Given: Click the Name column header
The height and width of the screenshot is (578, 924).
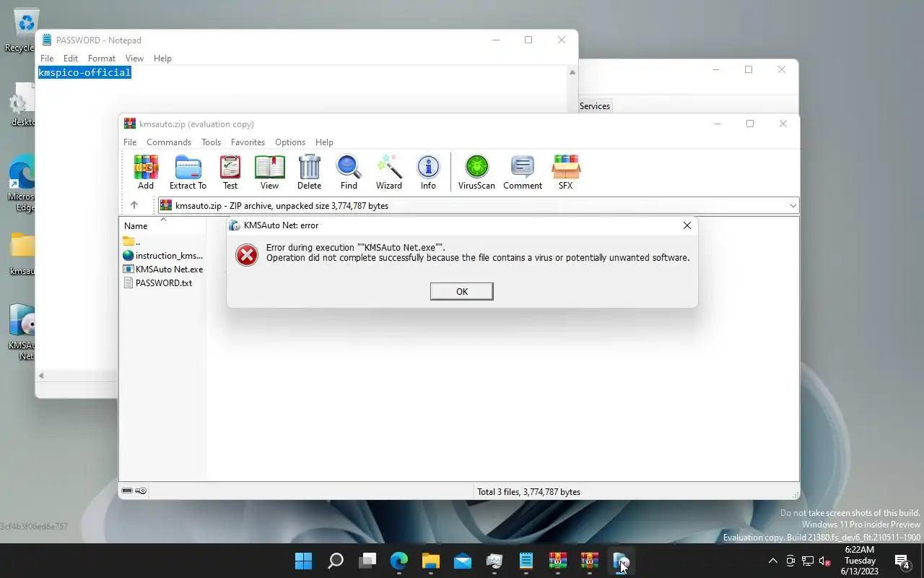Looking at the screenshot, I should tap(136, 226).
